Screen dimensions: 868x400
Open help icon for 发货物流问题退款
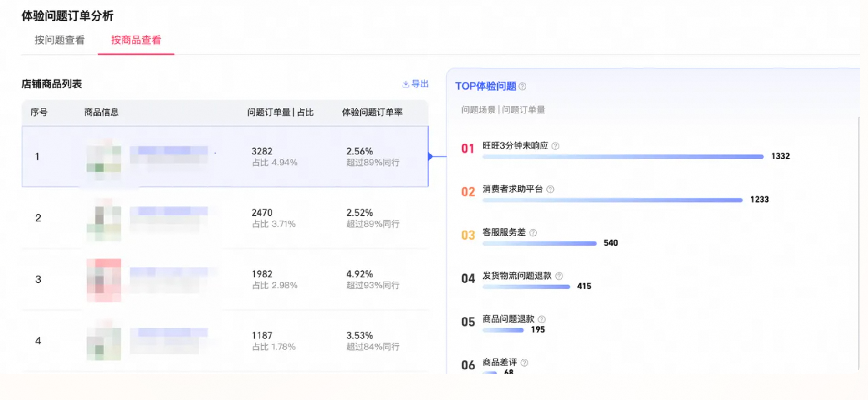(x=559, y=276)
